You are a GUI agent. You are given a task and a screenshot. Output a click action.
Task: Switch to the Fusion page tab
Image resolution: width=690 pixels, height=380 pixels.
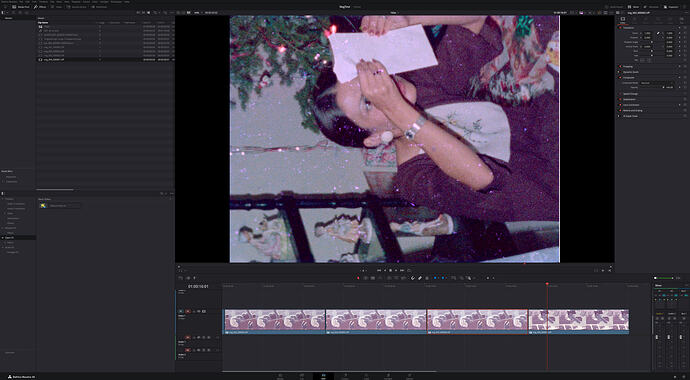(x=345, y=376)
